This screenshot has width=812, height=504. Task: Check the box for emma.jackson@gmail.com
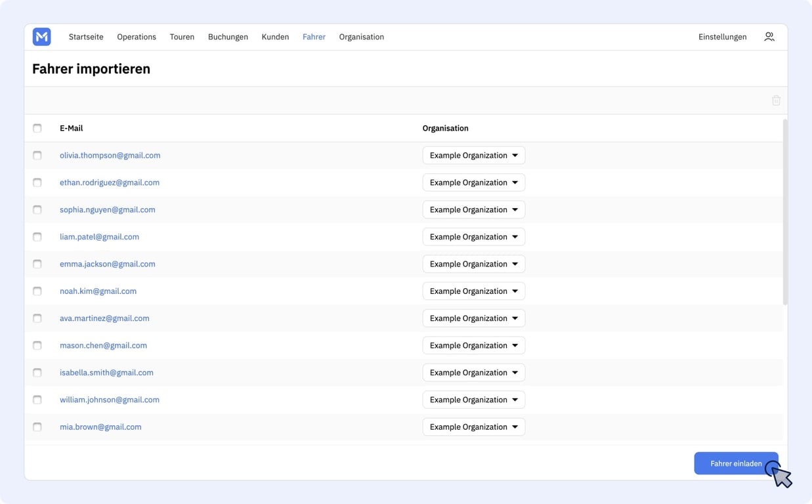37,264
